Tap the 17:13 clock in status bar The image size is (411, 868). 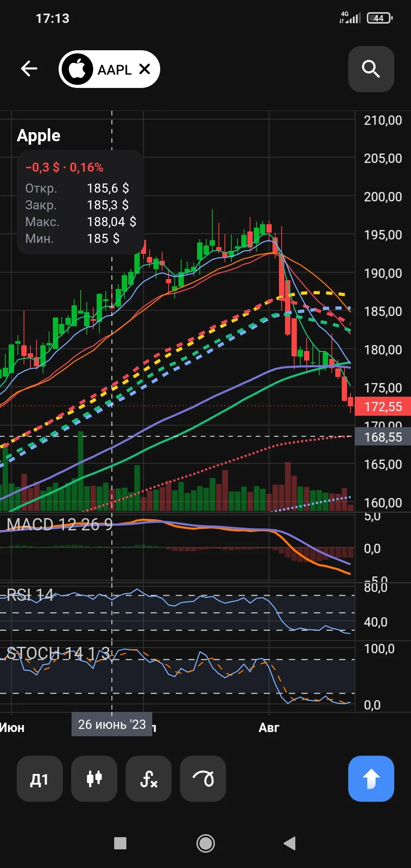53,18
